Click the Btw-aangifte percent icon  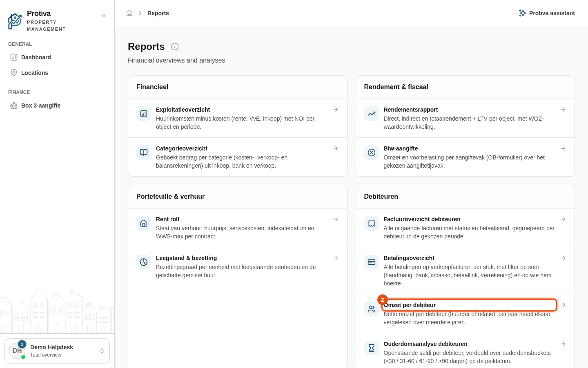pyautogui.click(x=372, y=153)
